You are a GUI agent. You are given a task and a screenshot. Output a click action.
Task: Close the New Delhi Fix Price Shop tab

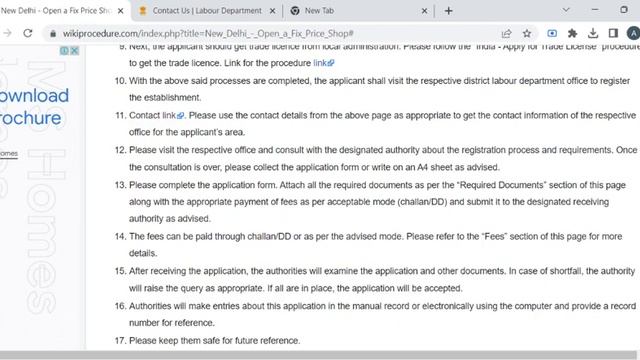click(x=120, y=11)
